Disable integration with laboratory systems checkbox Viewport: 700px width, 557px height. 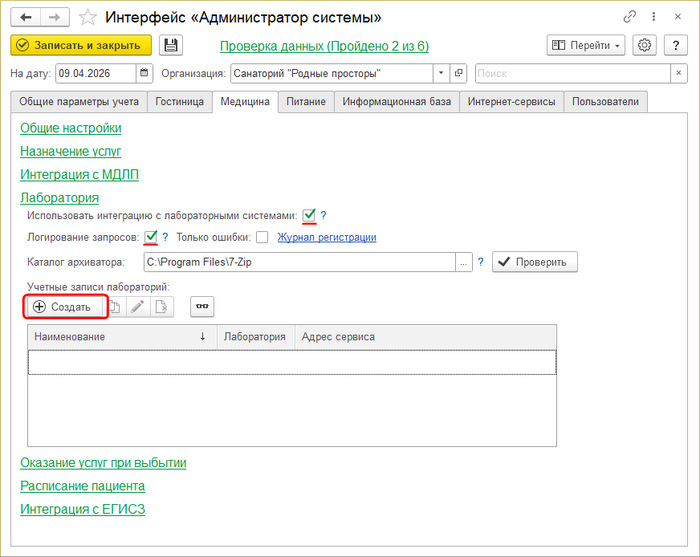click(310, 215)
